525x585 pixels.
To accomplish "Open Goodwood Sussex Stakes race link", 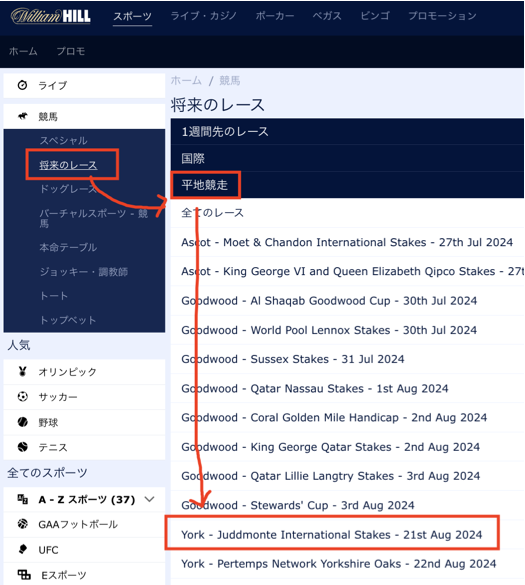I will (293, 359).
